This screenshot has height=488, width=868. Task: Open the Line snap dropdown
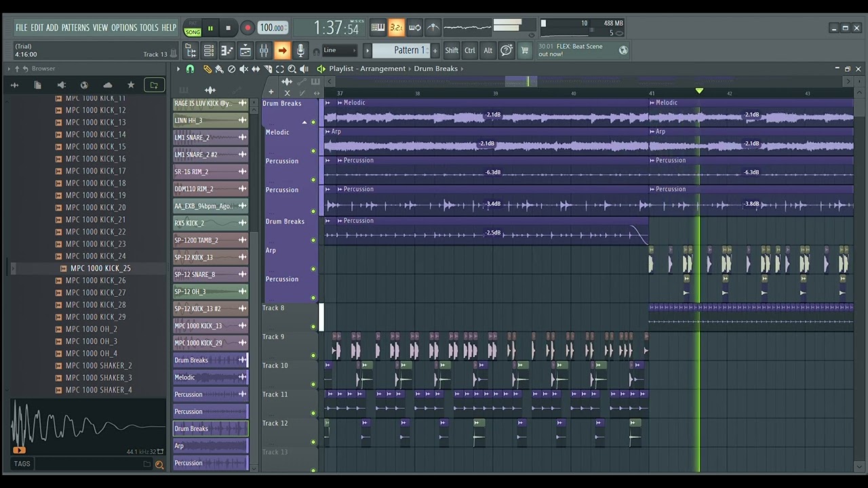coord(340,50)
